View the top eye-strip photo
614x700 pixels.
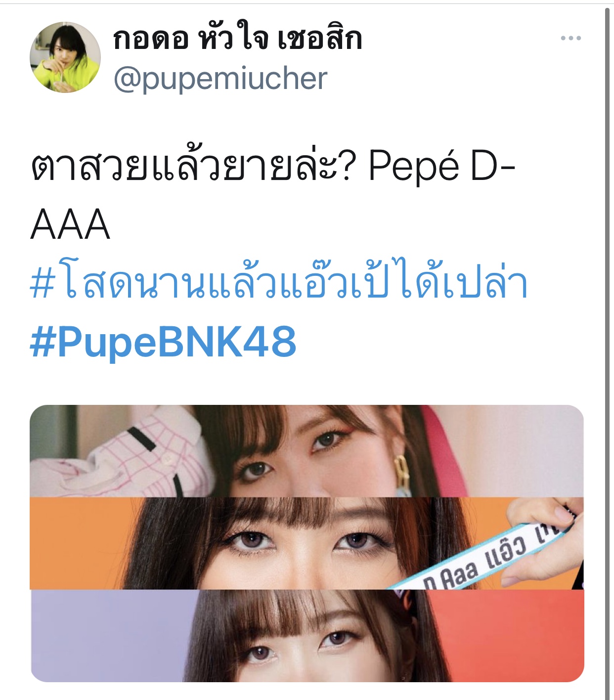[307, 451]
